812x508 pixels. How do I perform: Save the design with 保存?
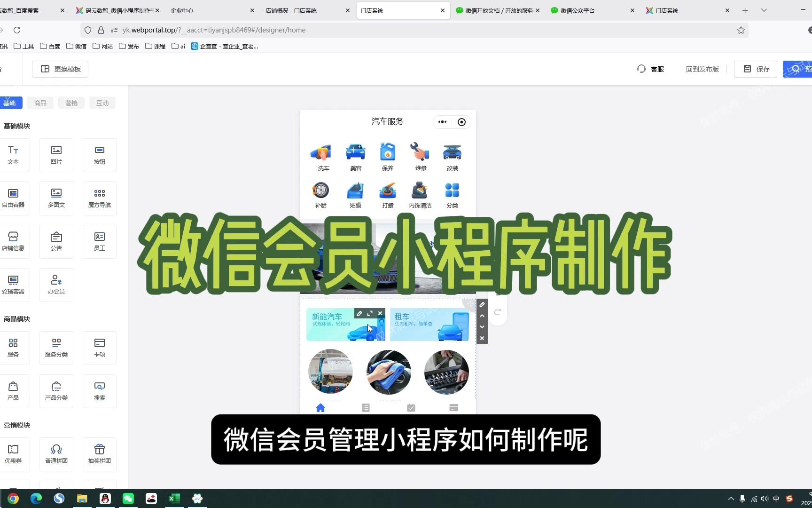[x=756, y=69]
